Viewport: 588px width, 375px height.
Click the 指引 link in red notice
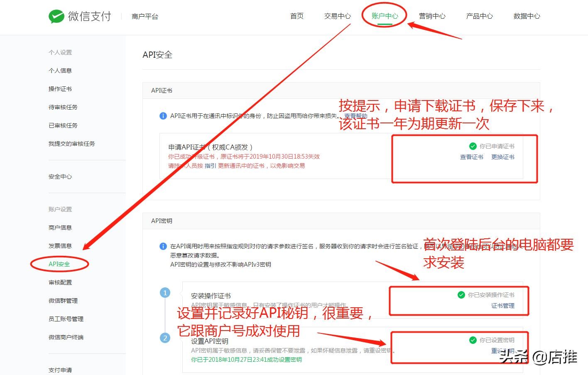pos(211,166)
